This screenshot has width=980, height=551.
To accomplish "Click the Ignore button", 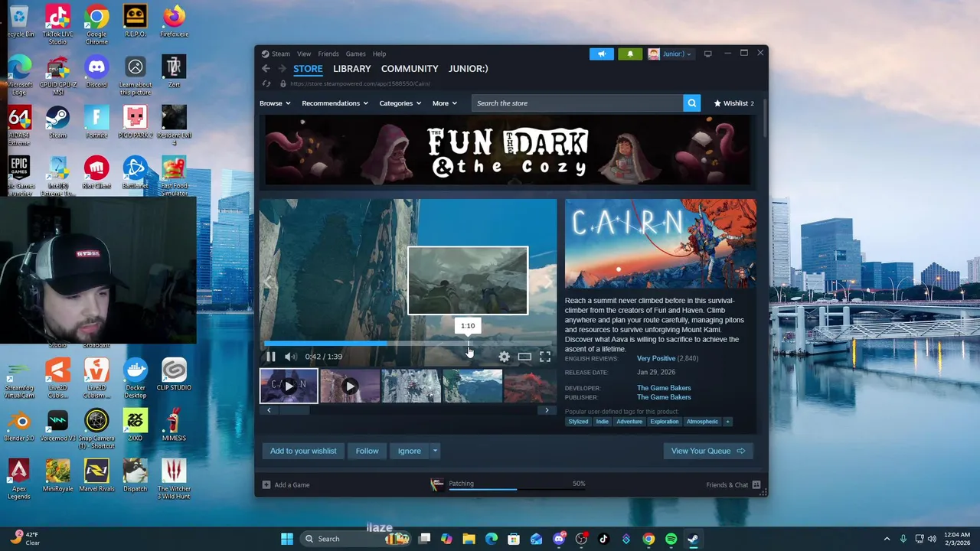I will pos(409,451).
